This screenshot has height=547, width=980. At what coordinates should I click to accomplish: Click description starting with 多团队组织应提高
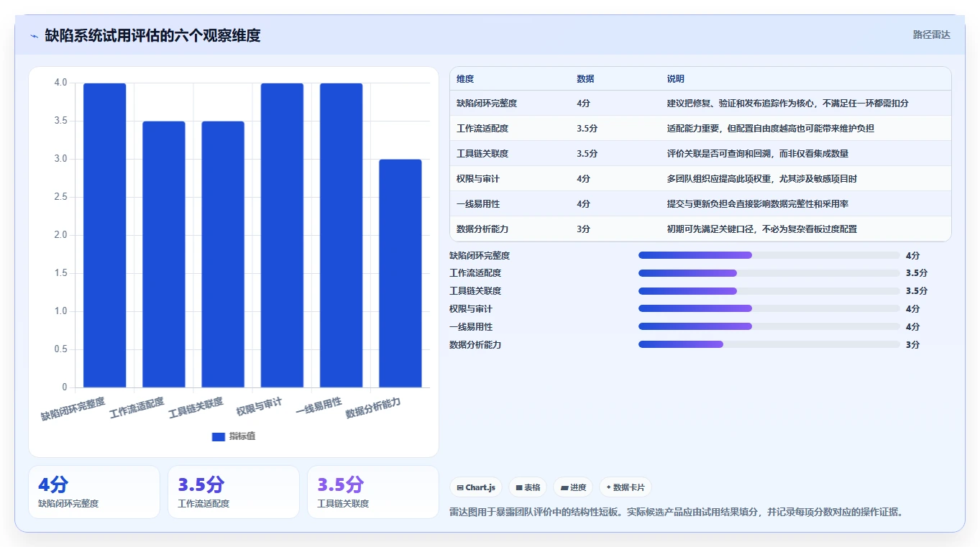(761, 179)
